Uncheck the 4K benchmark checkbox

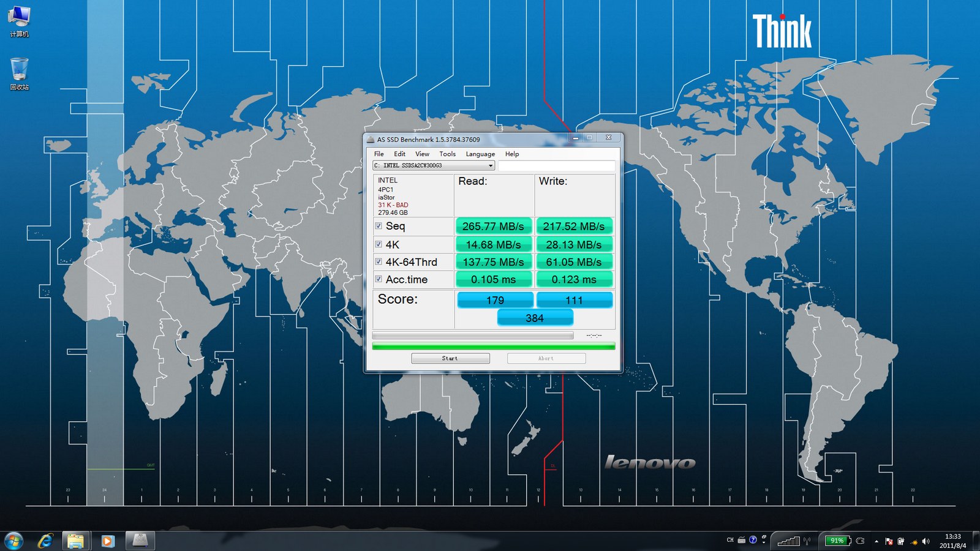[379, 244]
